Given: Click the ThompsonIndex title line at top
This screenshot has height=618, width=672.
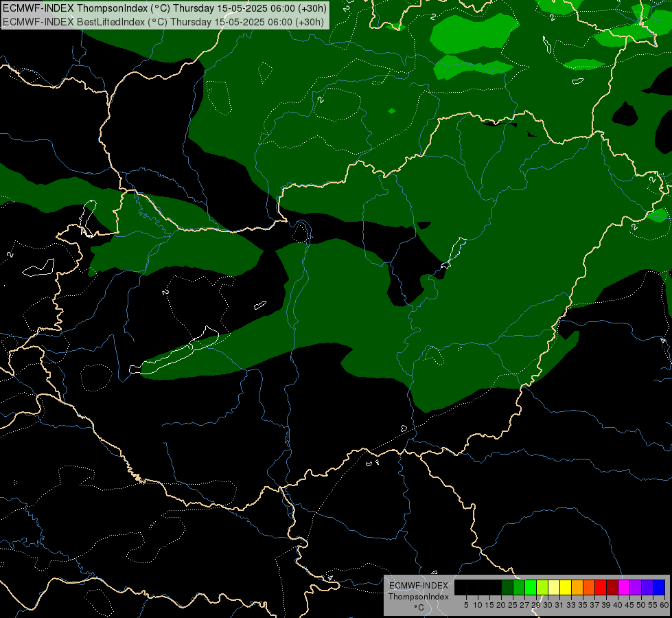Looking at the screenshot, I should (x=165, y=8).
